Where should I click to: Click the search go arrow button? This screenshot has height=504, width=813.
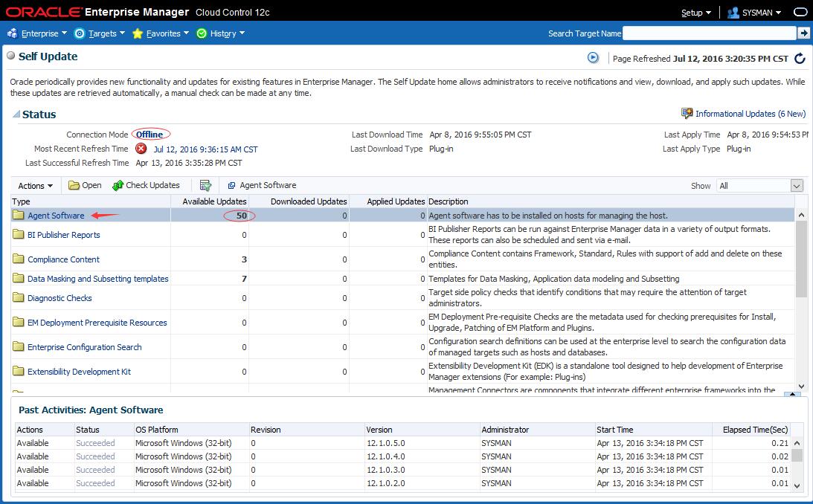(x=803, y=33)
